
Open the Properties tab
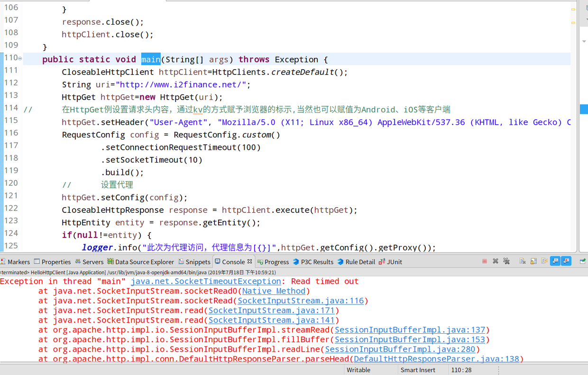52,262
